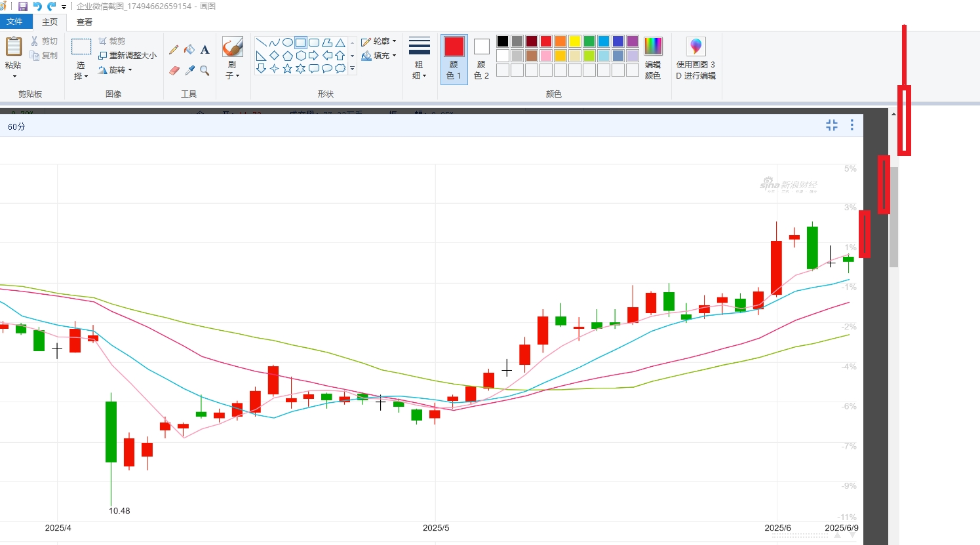The height and width of the screenshot is (545, 980).
Task: Click the rectangular Select tool icon
Action: pyautogui.click(x=81, y=47)
